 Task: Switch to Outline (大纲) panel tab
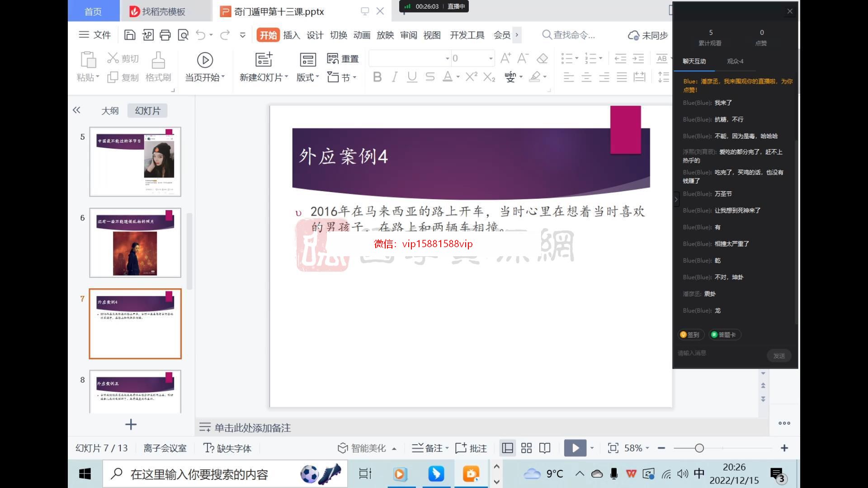point(110,111)
